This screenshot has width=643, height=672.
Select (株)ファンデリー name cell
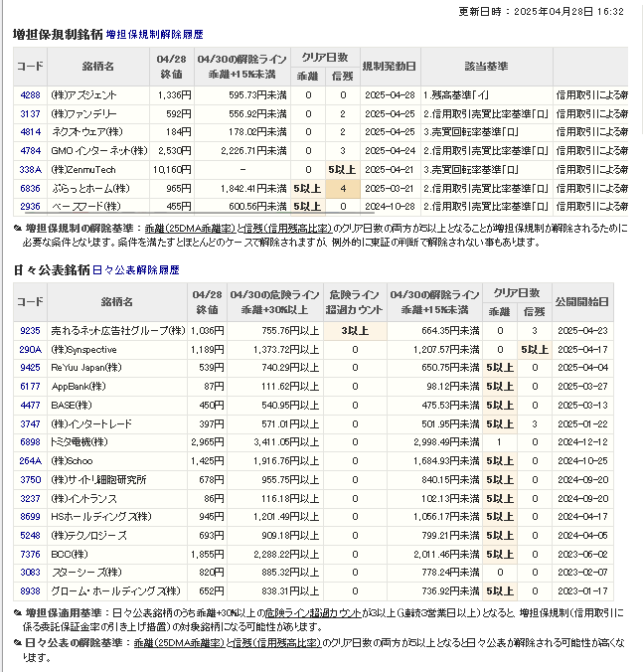[x=98, y=114]
